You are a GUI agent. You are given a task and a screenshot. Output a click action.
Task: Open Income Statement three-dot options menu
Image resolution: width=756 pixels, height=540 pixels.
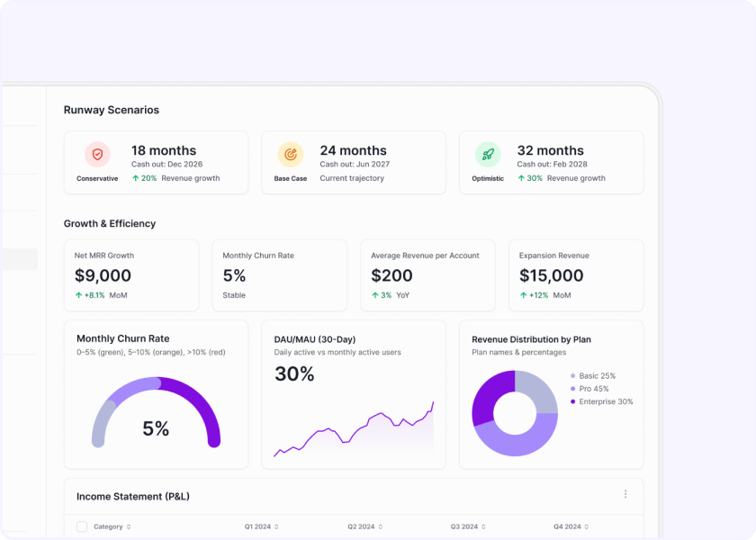625,494
